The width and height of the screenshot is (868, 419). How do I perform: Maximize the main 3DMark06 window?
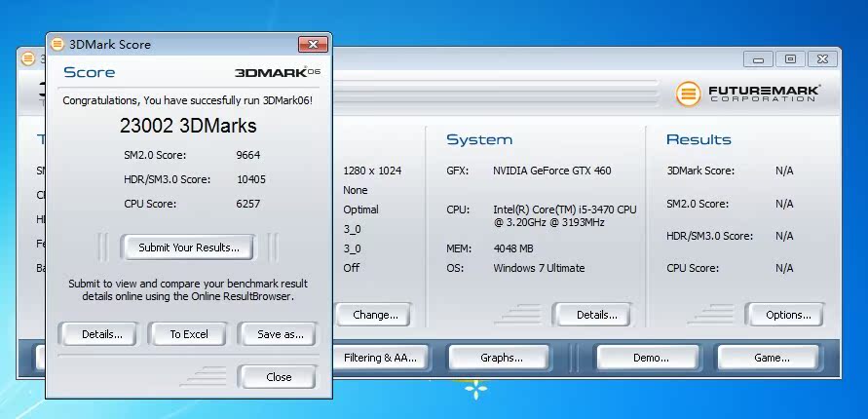pos(790,58)
